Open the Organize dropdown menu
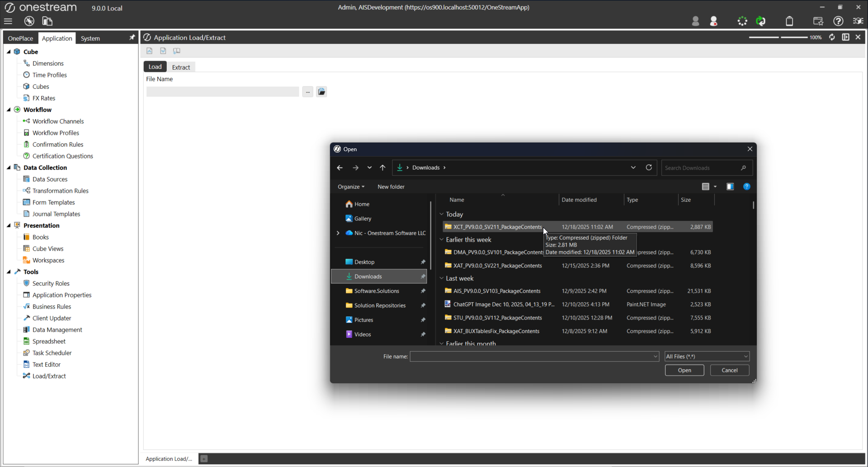Screen dimensions: 868x467 (x=351, y=187)
